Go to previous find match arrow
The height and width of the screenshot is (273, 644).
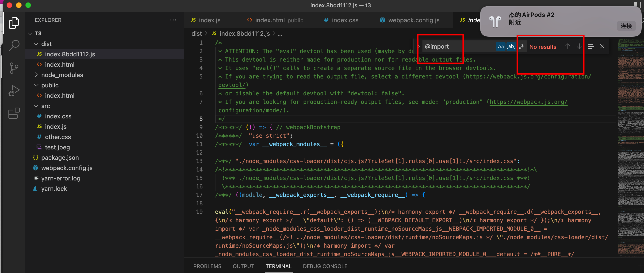(567, 47)
